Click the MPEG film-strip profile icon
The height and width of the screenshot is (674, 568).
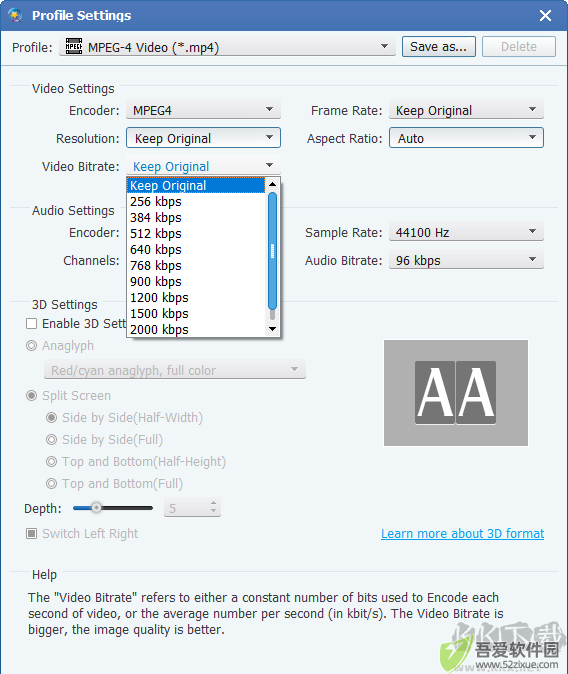coord(74,46)
